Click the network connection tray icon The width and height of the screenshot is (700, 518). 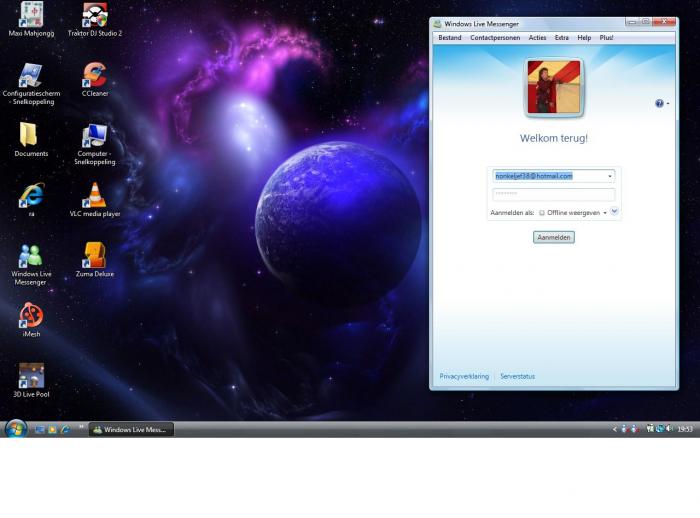coord(650,429)
